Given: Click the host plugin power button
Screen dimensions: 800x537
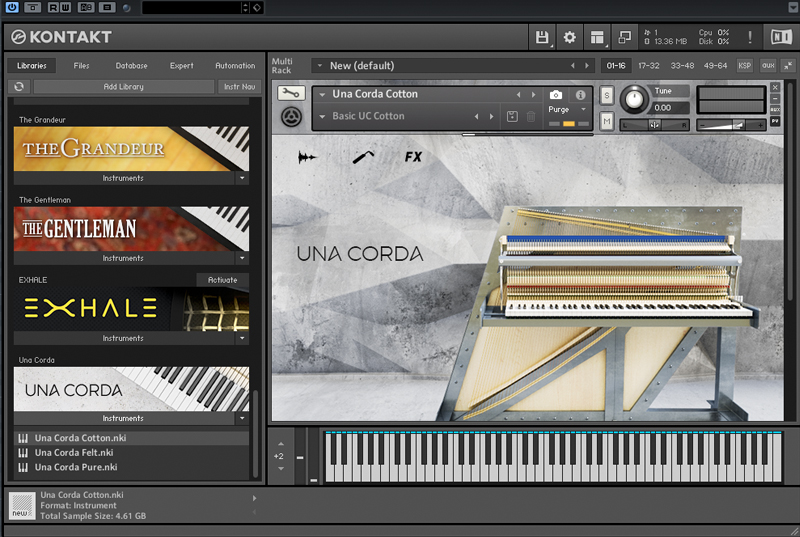Looking at the screenshot, I should tap(12, 7).
